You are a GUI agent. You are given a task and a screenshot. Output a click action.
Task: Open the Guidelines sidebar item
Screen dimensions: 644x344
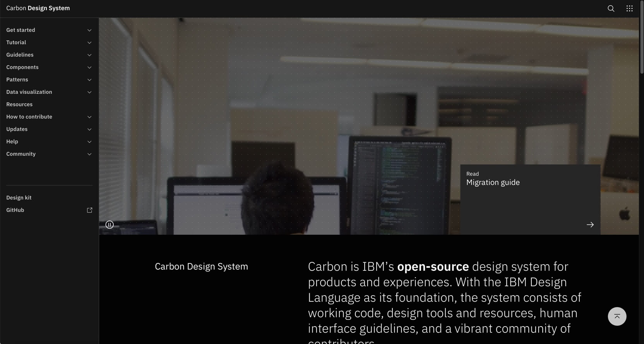(20, 55)
